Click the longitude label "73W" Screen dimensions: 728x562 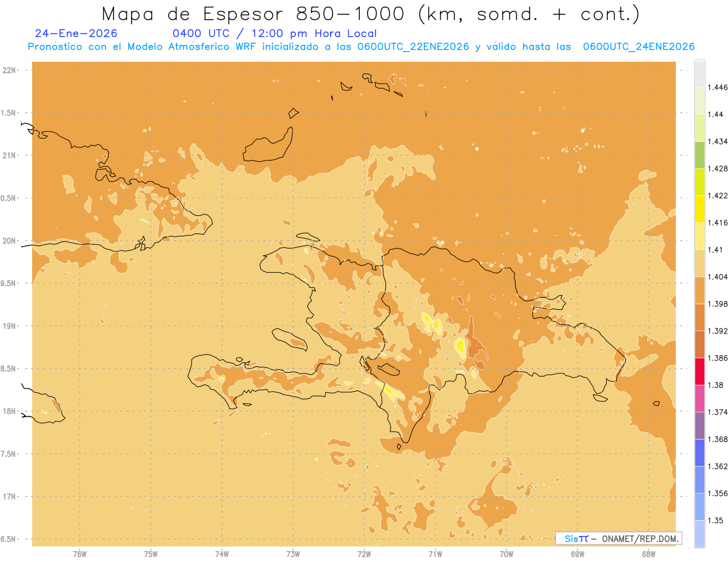(293, 554)
